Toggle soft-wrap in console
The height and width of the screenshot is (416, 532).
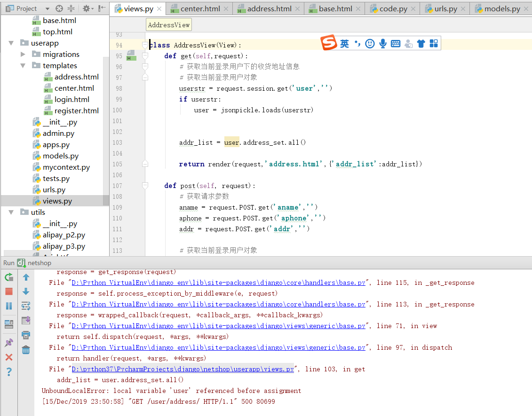point(26,306)
